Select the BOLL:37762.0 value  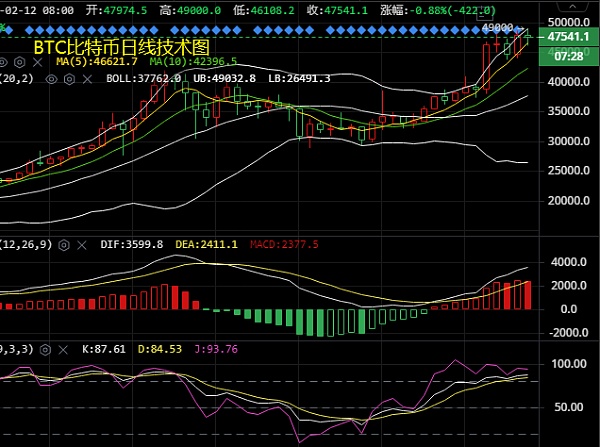pos(143,78)
